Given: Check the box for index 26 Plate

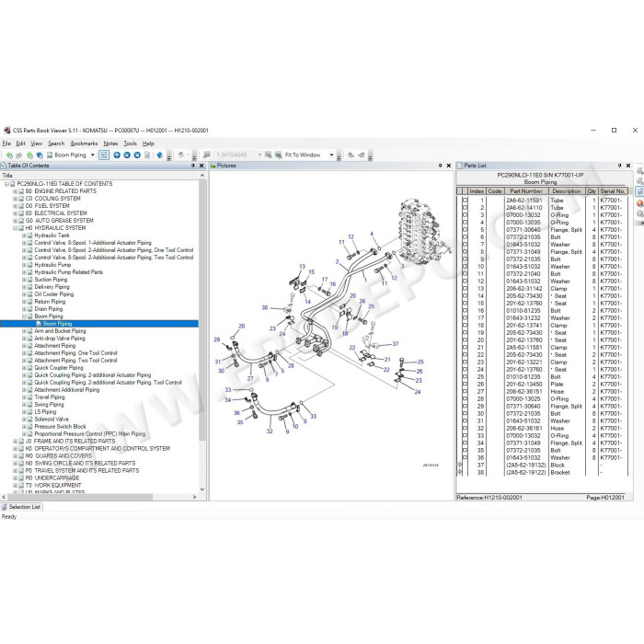Looking at the screenshot, I should pyautogui.click(x=465, y=385).
